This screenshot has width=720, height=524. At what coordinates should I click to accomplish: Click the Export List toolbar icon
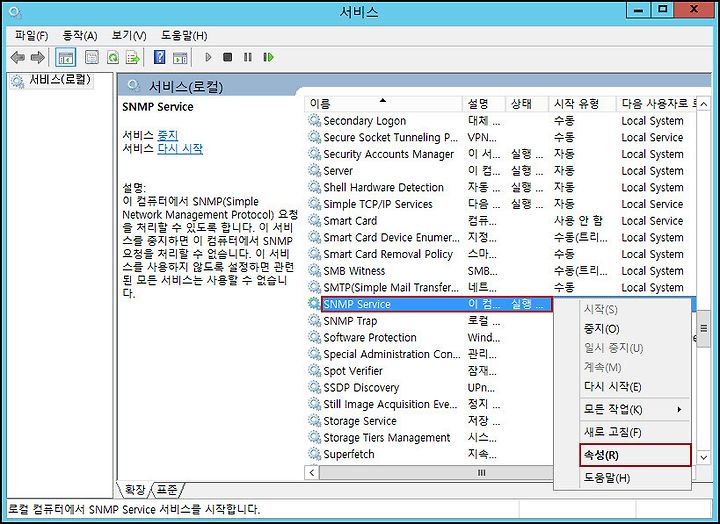(x=133, y=57)
